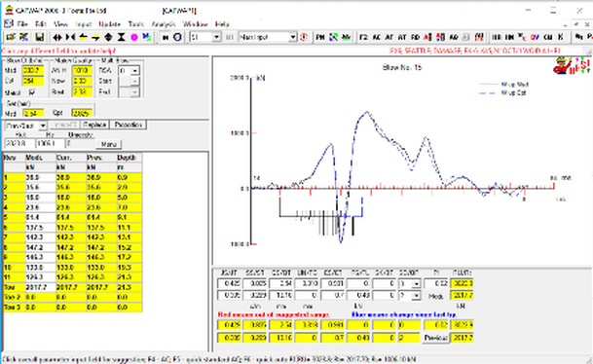Open the End dropdown in Mult. Blow group
The height and width of the screenshot is (364, 593).
click(x=135, y=91)
